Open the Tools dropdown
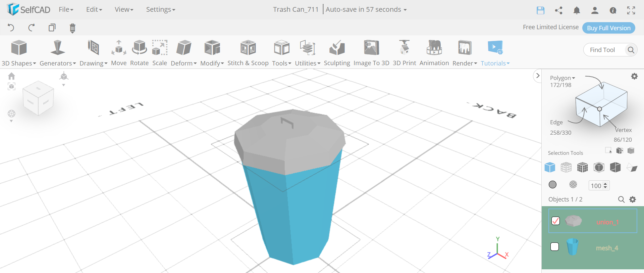This screenshot has height=273, width=644. 282,53
